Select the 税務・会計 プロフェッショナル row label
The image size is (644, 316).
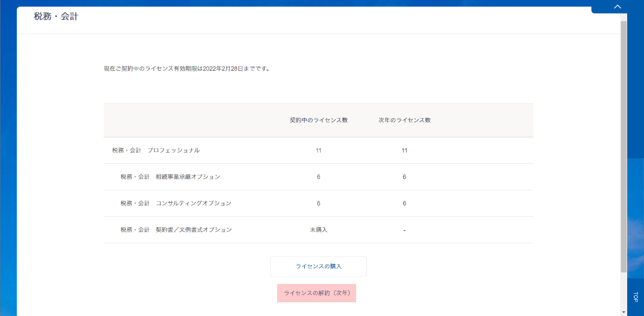pos(156,151)
